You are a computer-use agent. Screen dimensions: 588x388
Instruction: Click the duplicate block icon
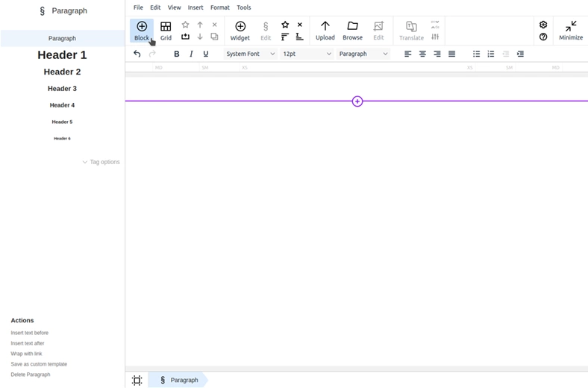coord(214,37)
